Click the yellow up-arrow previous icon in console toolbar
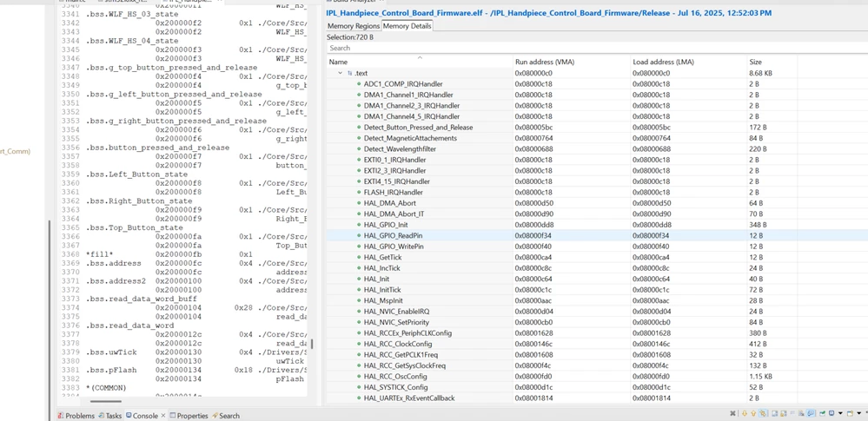This screenshot has height=421, width=868. click(753, 413)
